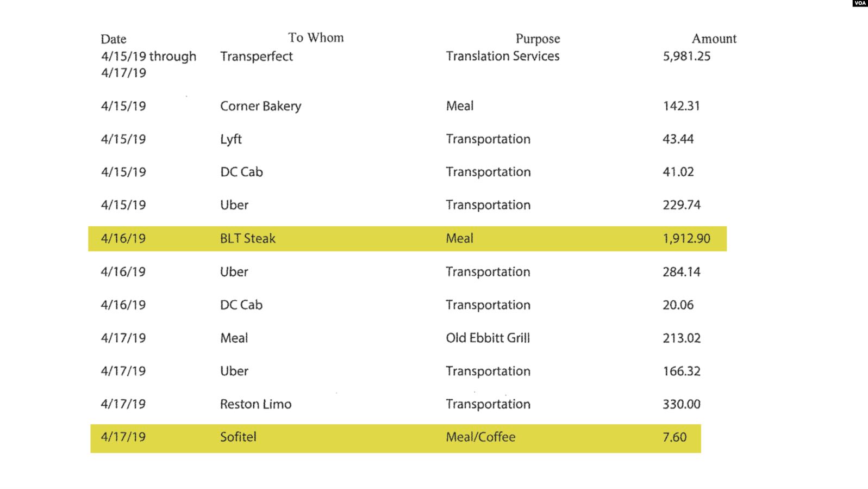The image size is (868, 489).
Task: Click the "Date" column header
Action: click(x=114, y=39)
